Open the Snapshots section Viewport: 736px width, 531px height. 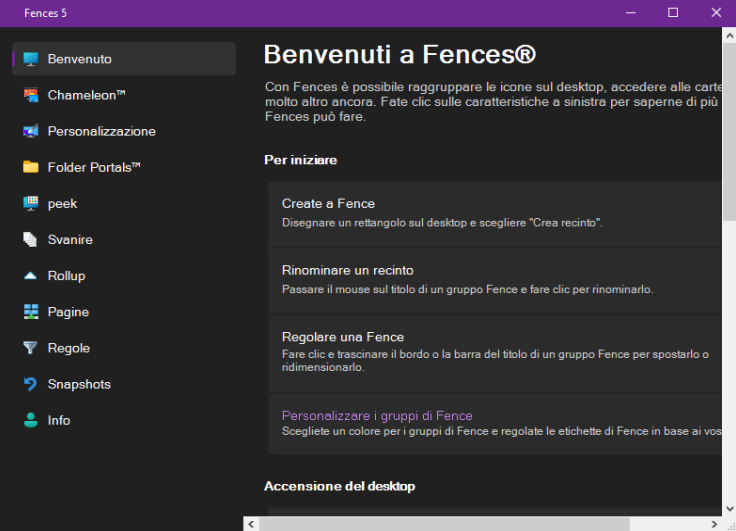[124, 384]
